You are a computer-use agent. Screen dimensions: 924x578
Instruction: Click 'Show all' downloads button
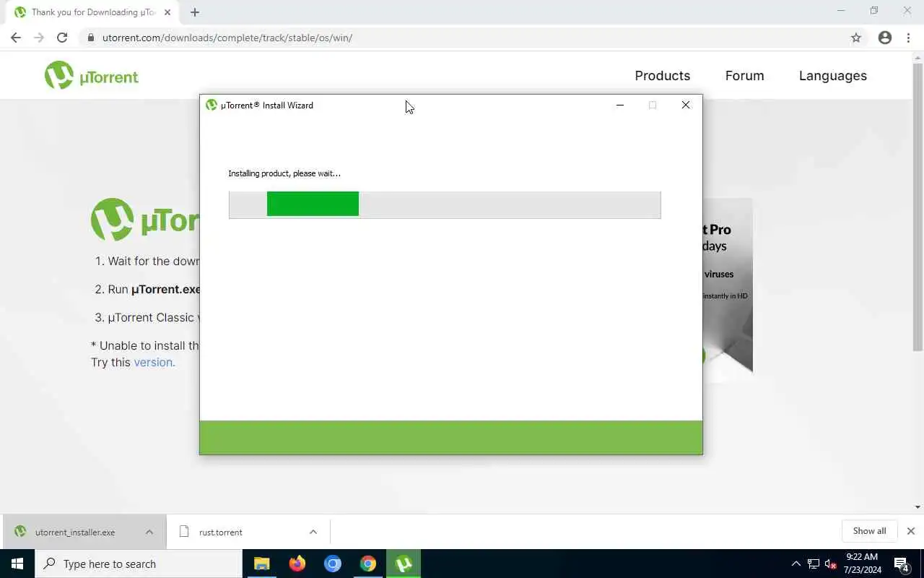click(869, 531)
